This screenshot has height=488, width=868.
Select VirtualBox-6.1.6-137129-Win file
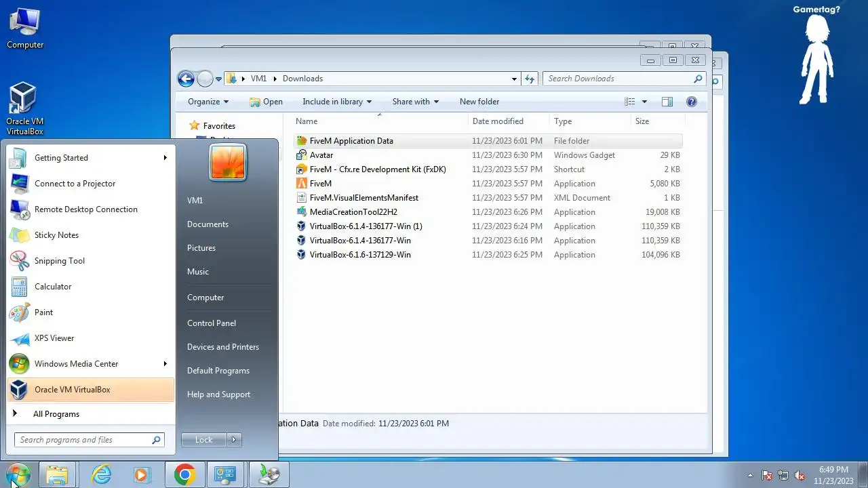[488, 255]
